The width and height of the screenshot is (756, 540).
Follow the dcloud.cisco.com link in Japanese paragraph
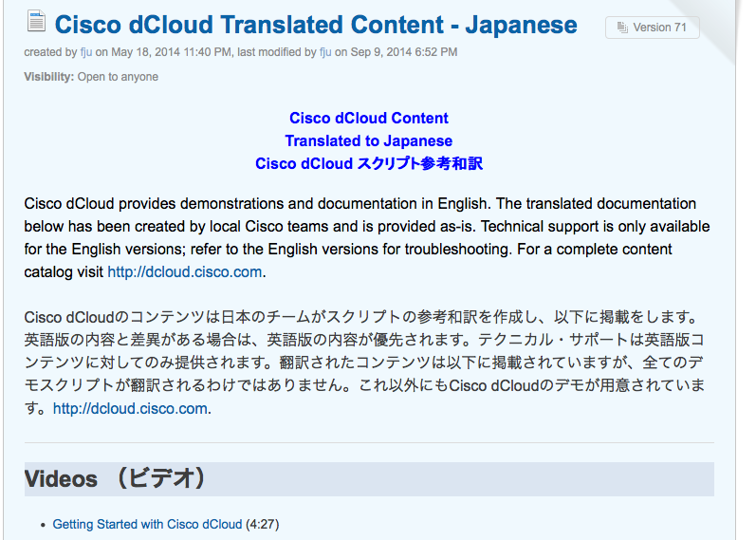(130, 409)
